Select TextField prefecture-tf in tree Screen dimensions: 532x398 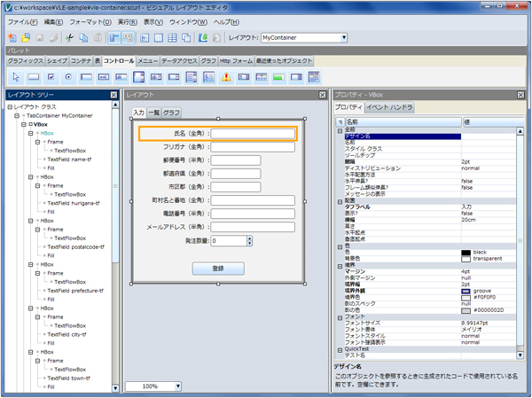pyautogui.click(x=75, y=291)
